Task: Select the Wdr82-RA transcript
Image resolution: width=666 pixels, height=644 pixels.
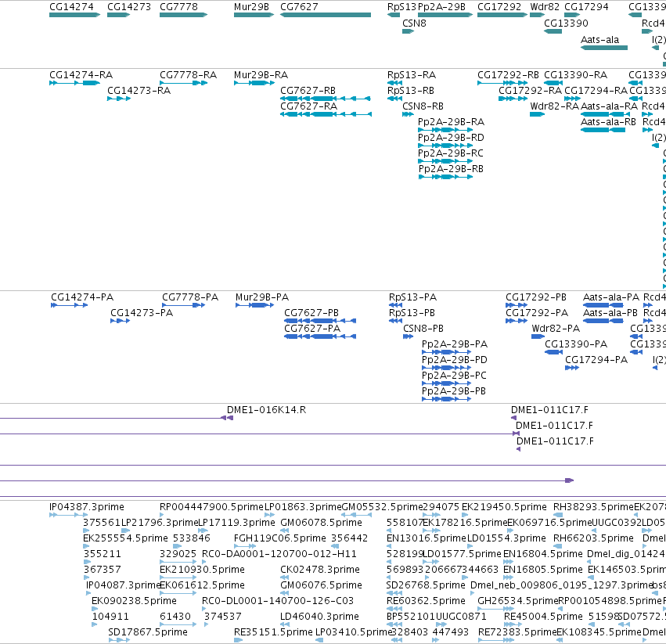Action: (538, 114)
